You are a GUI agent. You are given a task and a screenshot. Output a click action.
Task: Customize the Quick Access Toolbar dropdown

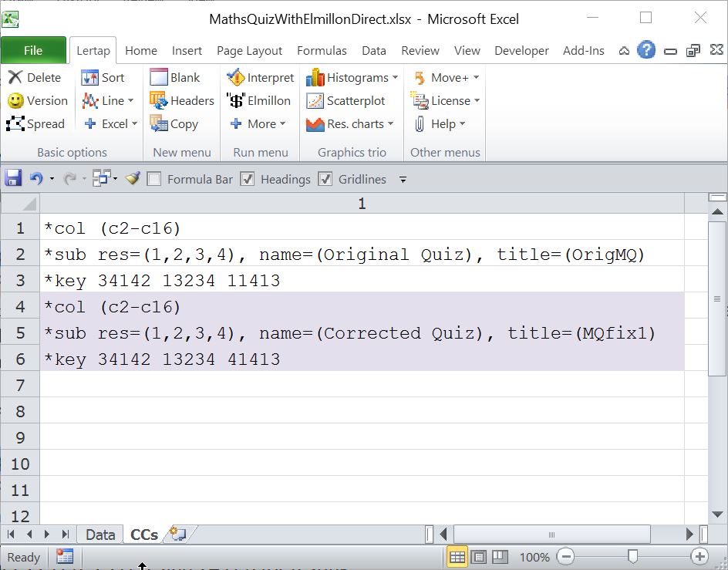pos(403,179)
